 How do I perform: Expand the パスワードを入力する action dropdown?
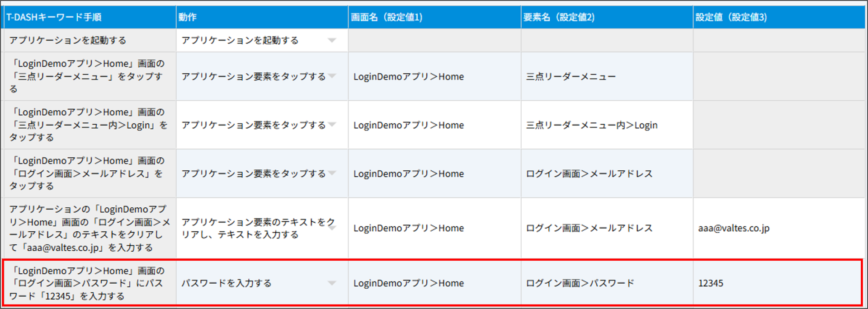(332, 283)
